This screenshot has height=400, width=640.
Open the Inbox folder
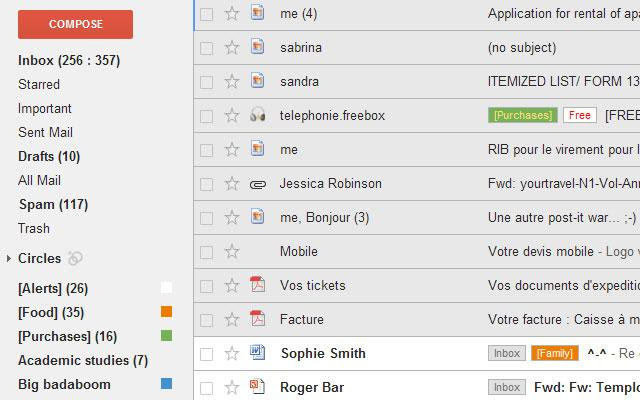pos(68,60)
